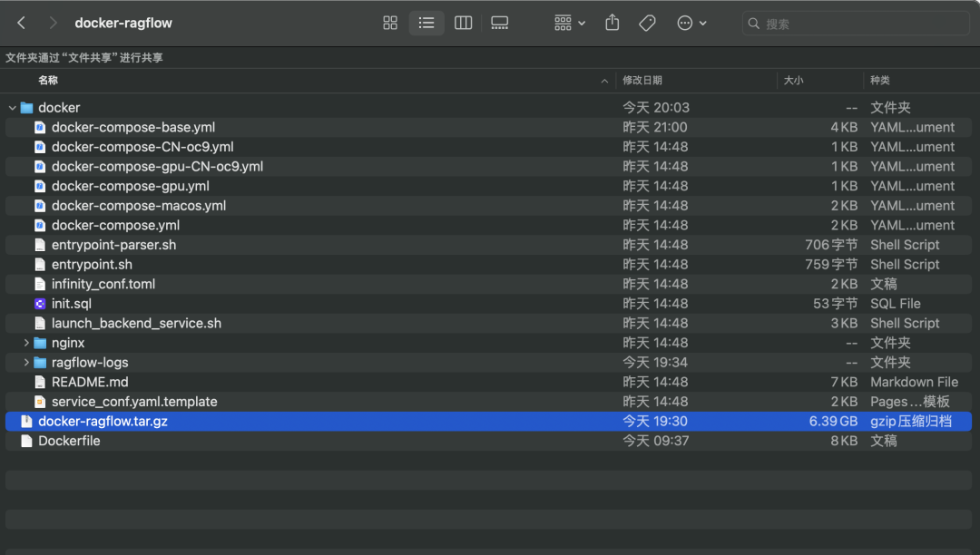Viewport: 980px width, 555px height.
Task: Click the init.sql file icon
Action: (x=40, y=304)
